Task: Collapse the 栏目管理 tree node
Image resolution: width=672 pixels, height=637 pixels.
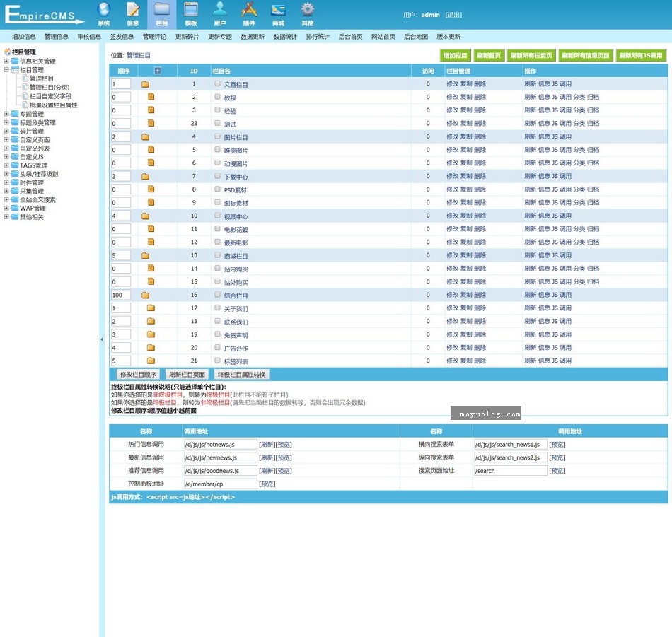Action: pos(6,69)
